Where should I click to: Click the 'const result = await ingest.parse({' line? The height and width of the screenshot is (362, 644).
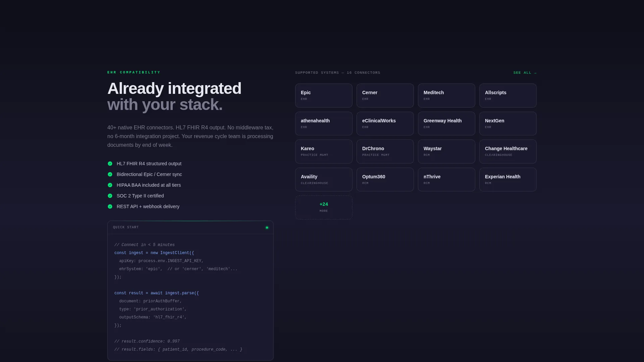pyautogui.click(x=157, y=293)
